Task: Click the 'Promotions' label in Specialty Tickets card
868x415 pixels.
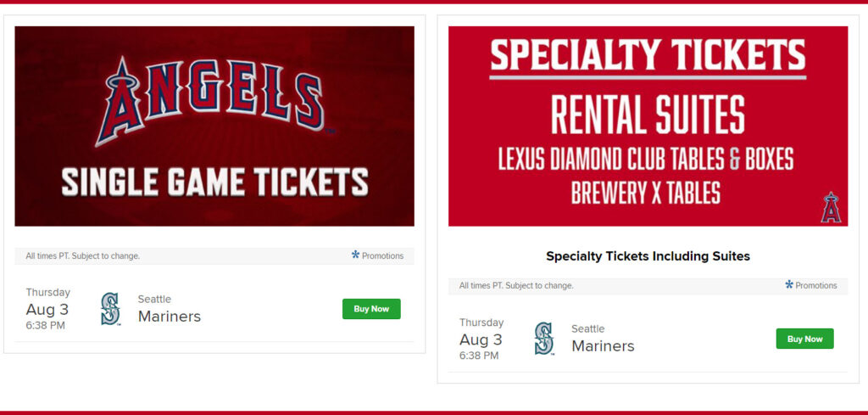Action: 816,286
